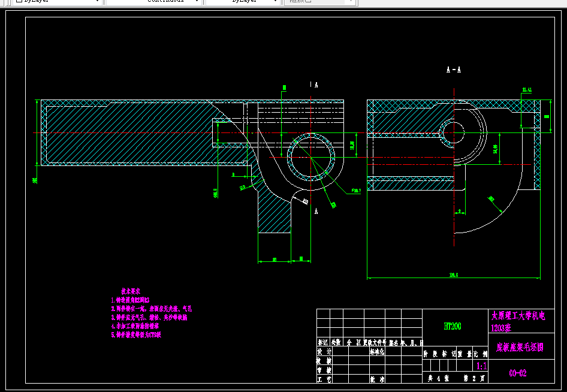Select the lower A cutting-plane marker
Viewport: 567px width, 392px height.
click(x=316, y=211)
